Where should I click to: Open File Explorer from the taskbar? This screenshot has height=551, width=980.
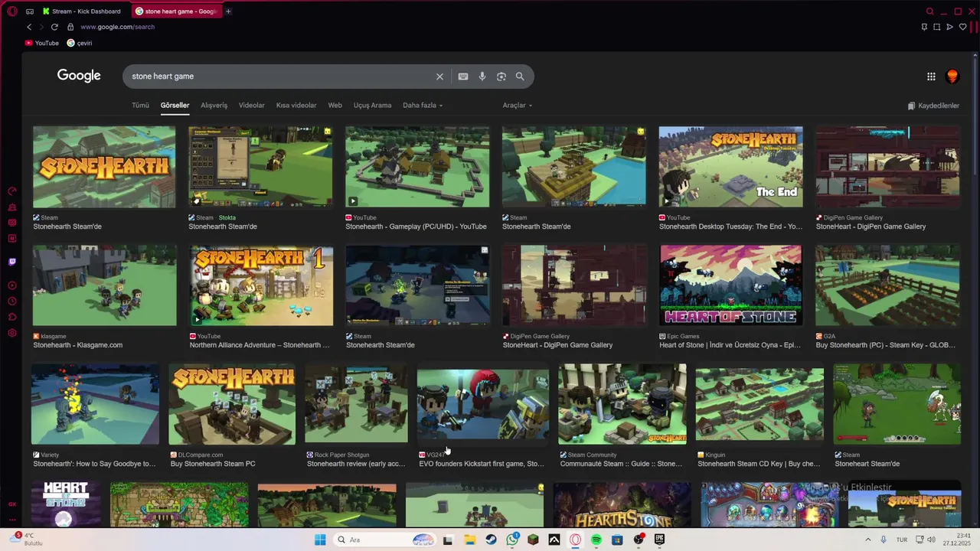(469, 540)
